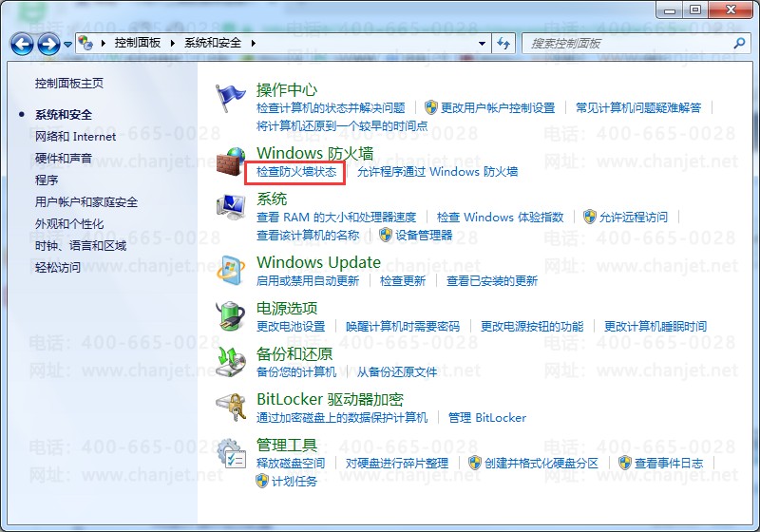This screenshot has width=760, height=532.
Task: Click the Forward navigation arrow
Action: pyautogui.click(x=49, y=44)
